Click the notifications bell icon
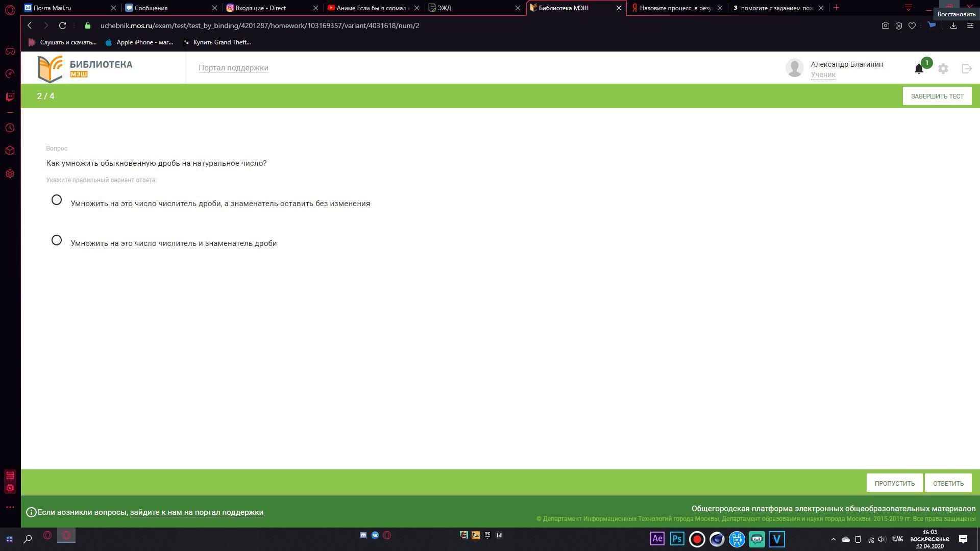 pos(919,69)
